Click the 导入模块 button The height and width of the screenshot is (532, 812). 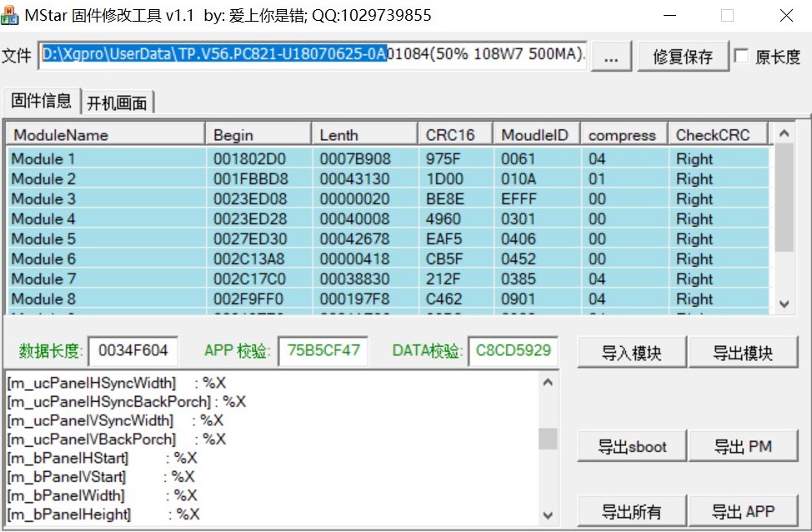pos(631,353)
